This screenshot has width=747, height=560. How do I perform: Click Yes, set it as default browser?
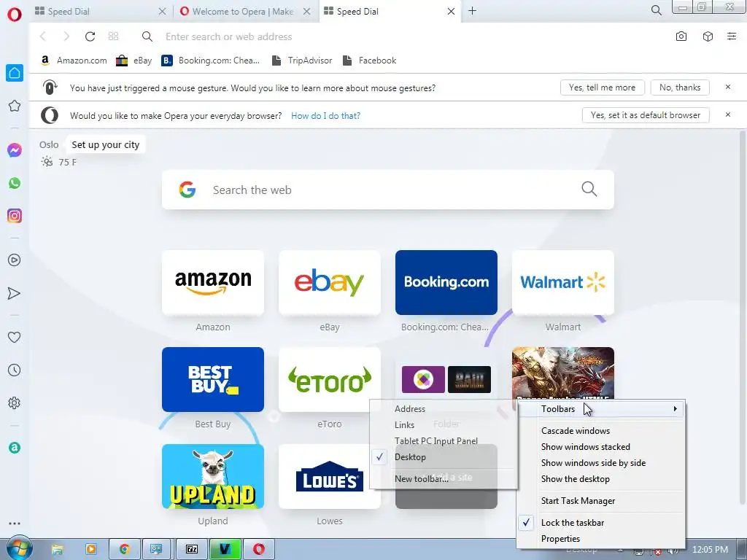click(646, 115)
